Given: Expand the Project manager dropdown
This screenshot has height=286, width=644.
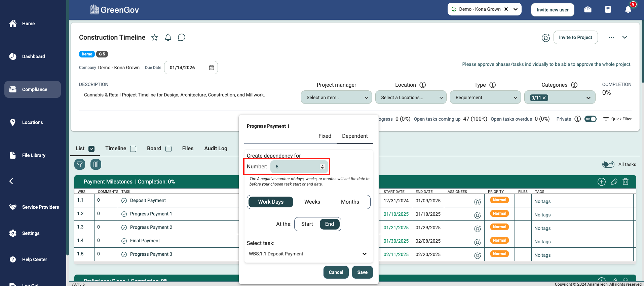Looking at the screenshot, I should (x=336, y=97).
